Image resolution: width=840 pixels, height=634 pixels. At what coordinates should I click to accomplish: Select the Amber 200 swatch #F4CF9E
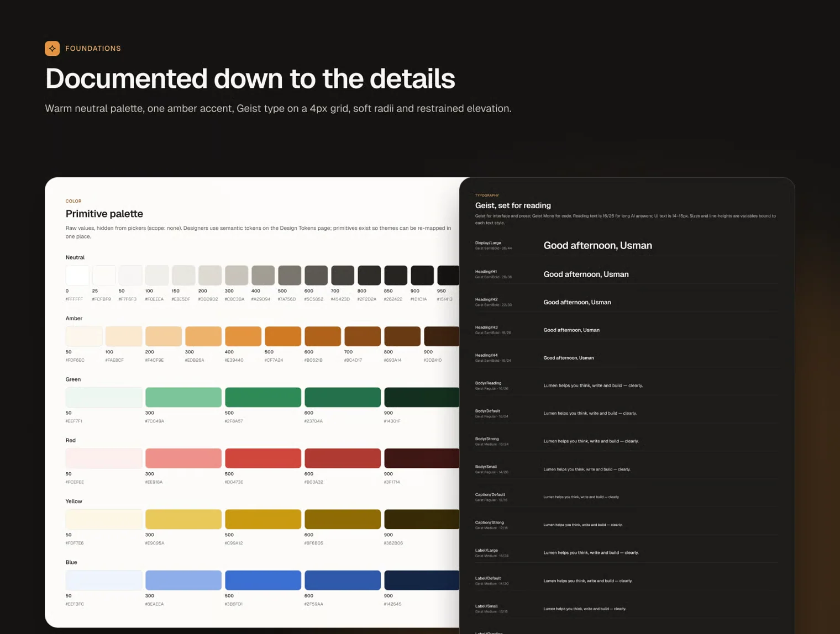164,336
